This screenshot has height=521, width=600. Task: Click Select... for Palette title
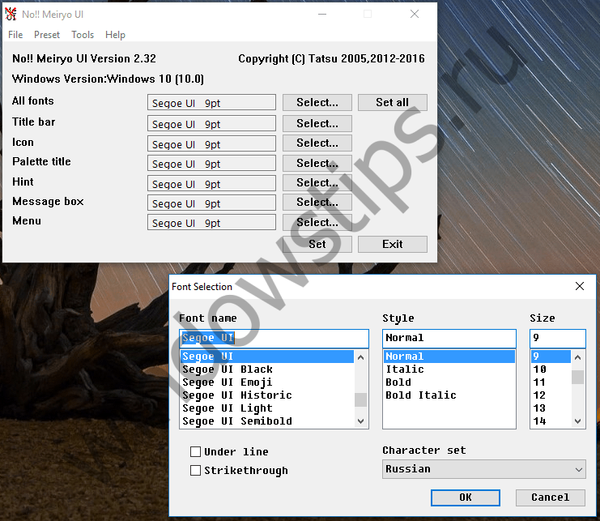[x=317, y=163]
